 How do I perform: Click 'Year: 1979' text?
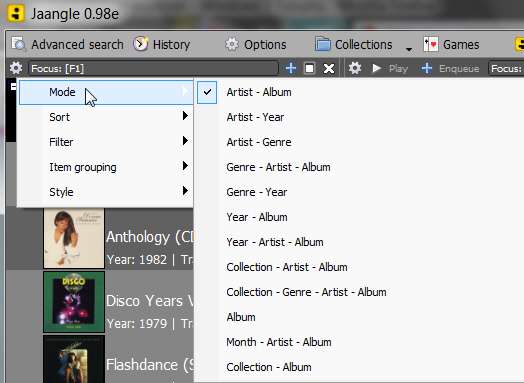[x=137, y=324]
